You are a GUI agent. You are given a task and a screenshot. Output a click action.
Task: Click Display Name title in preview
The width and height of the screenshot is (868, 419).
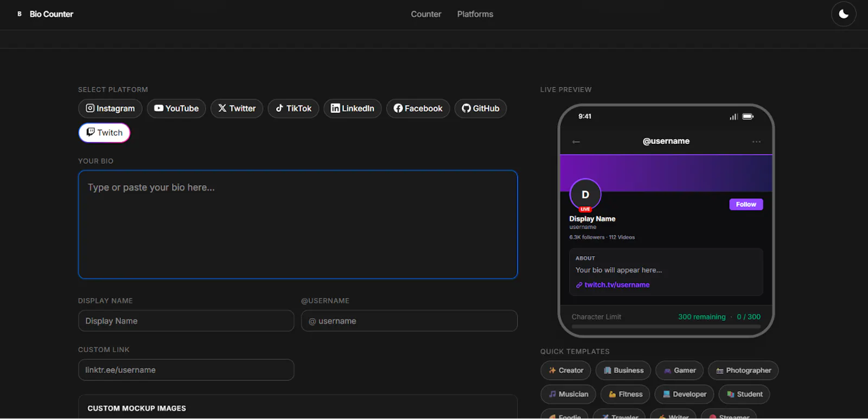click(x=592, y=219)
